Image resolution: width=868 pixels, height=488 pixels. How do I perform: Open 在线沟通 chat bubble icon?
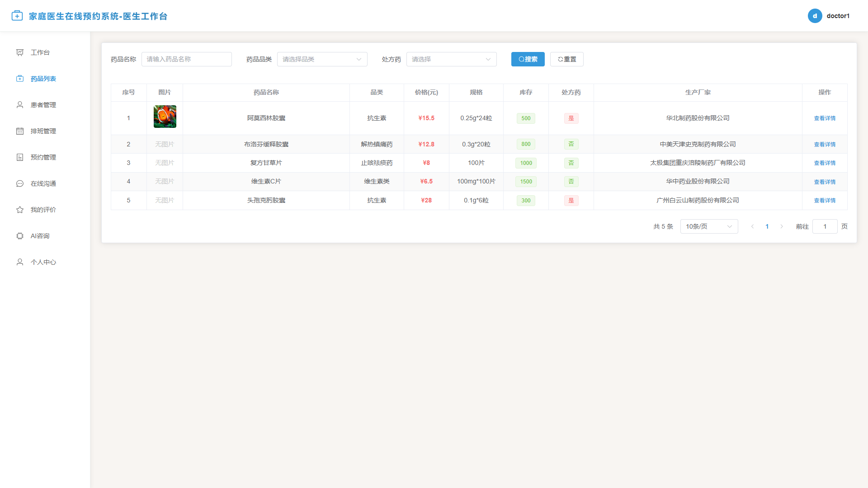tap(20, 183)
